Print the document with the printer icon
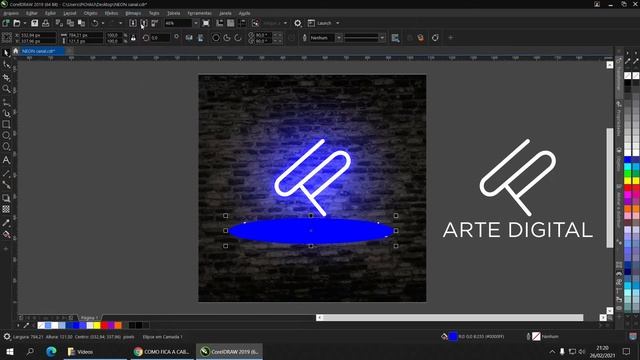640x360 pixels. [x=46, y=23]
